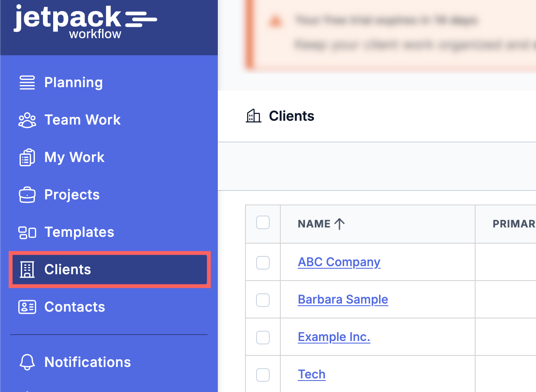Check the Barbara Sample row checkbox

pos(263,300)
